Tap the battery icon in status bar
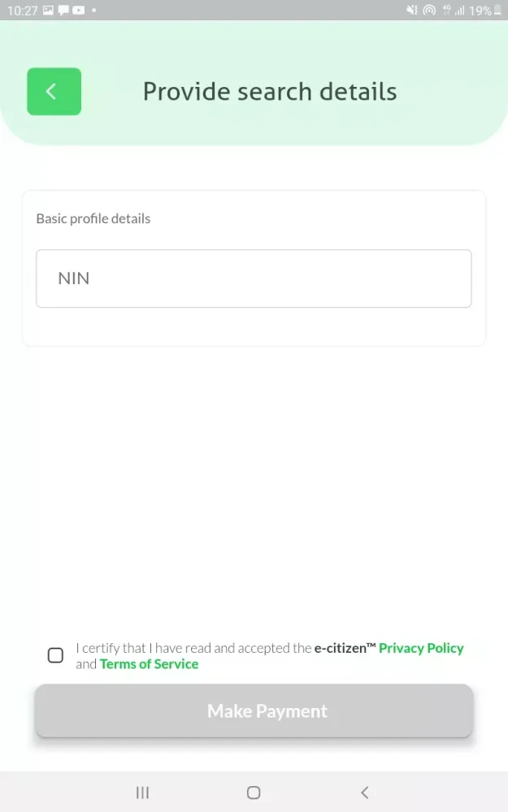508x812 pixels. pos(497,11)
